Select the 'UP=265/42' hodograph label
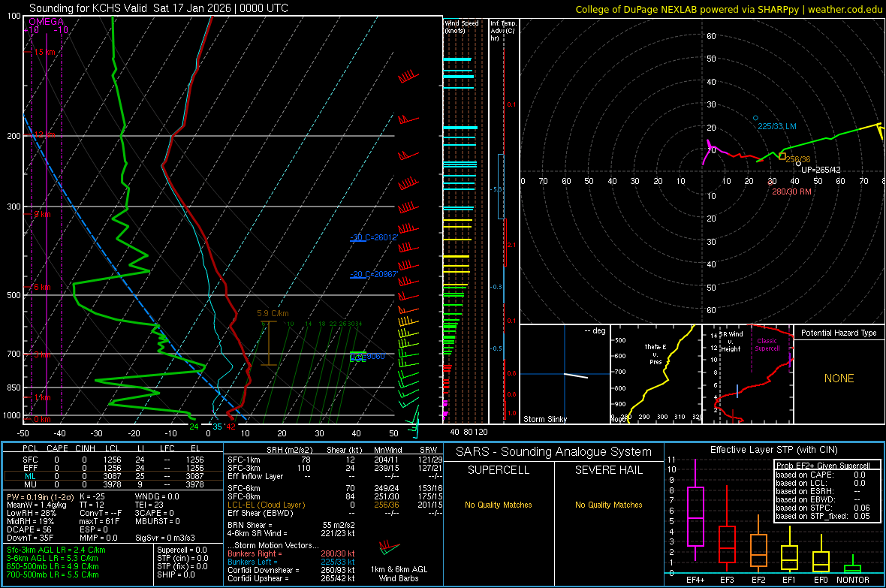The image size is (886, 588). tap(821, 170)
